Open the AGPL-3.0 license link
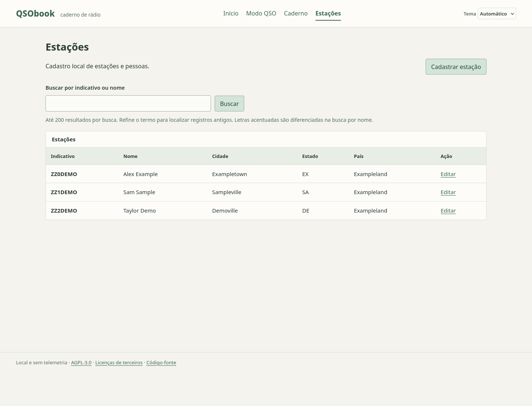The width and height of the screenshot is (532, 406). click(81, 362)
